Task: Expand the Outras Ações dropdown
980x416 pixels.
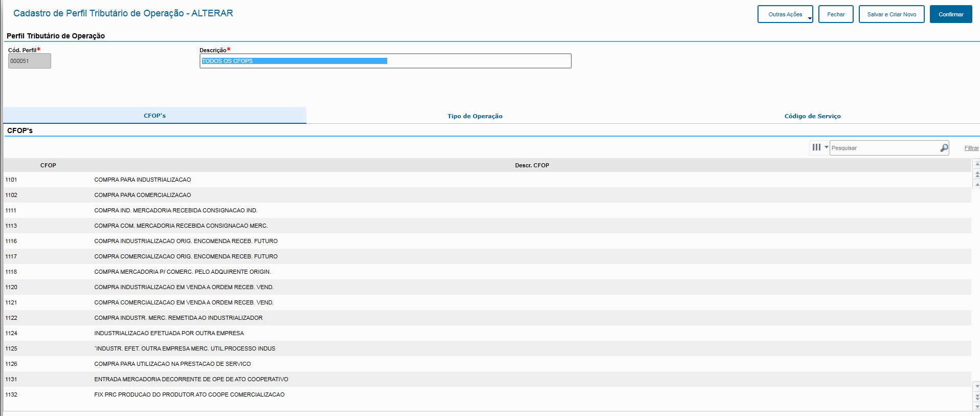Action: tap(785, 14)
